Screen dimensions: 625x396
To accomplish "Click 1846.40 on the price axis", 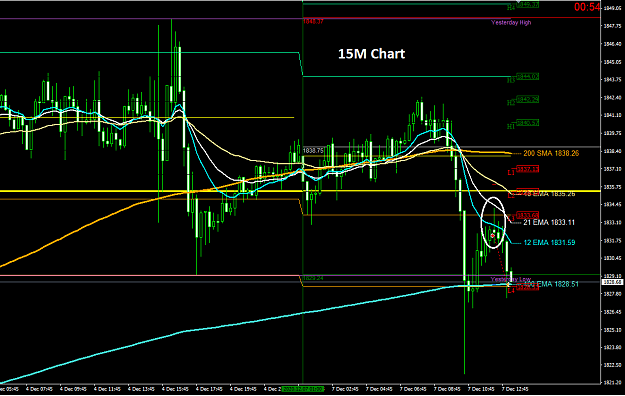I will (x=613, y=44).
